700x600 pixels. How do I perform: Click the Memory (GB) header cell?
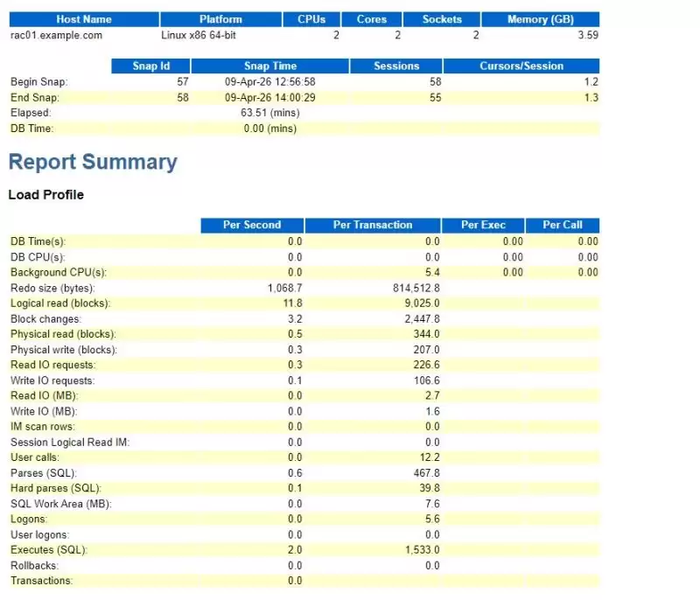(x=540, y=19)
